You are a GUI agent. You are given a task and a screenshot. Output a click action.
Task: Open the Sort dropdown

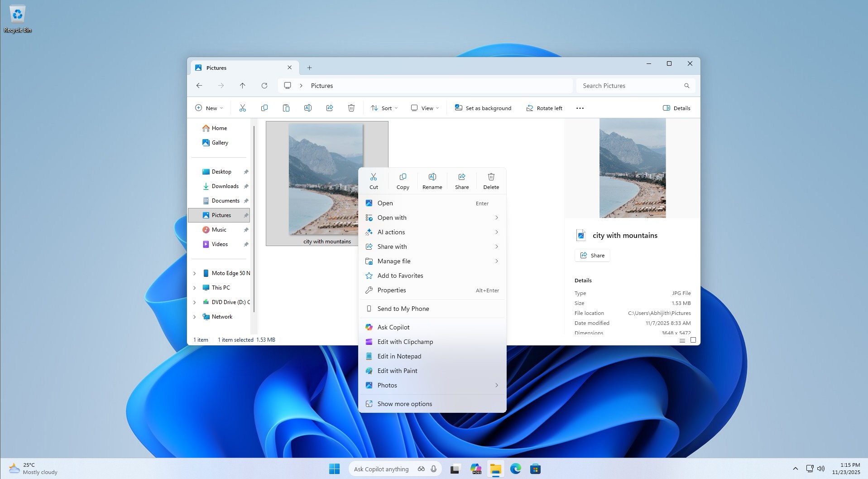point(383,108)
